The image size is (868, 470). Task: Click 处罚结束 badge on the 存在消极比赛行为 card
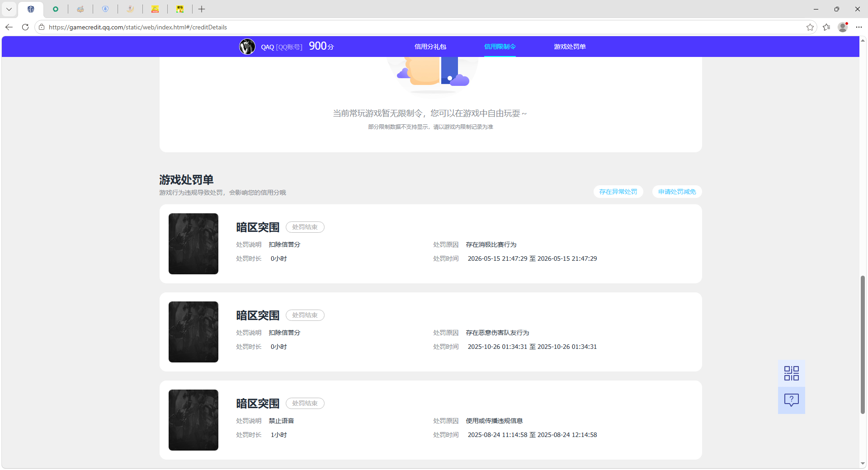pos(305,227)
